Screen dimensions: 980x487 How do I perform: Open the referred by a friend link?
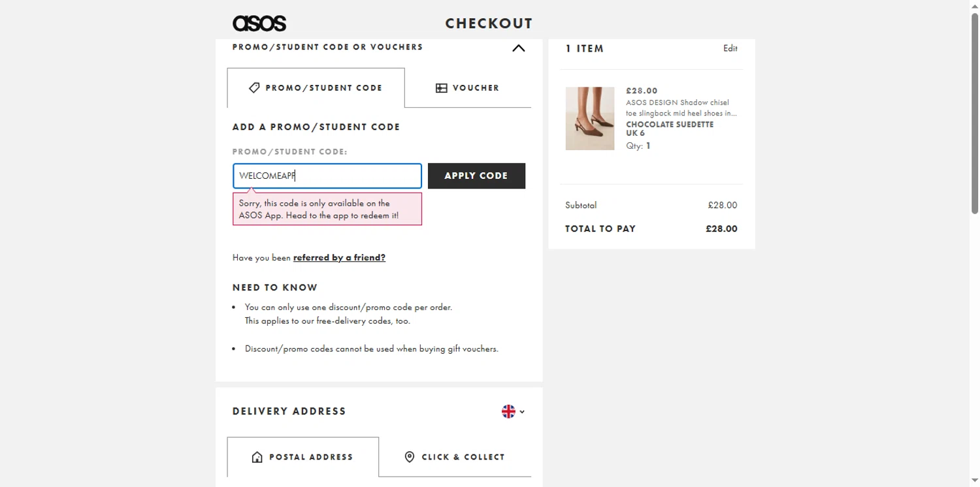pyautogui.click(x=339, y=258)
